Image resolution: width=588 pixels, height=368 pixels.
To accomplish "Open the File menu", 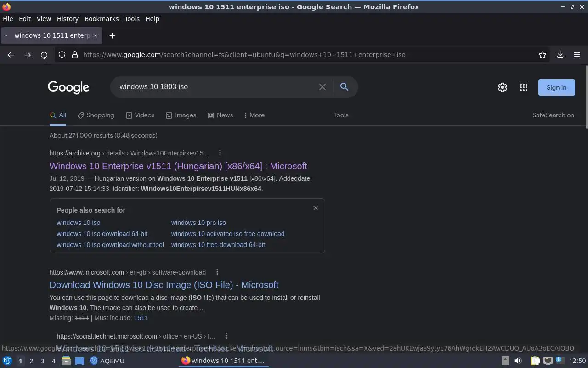I will point(8,19).
